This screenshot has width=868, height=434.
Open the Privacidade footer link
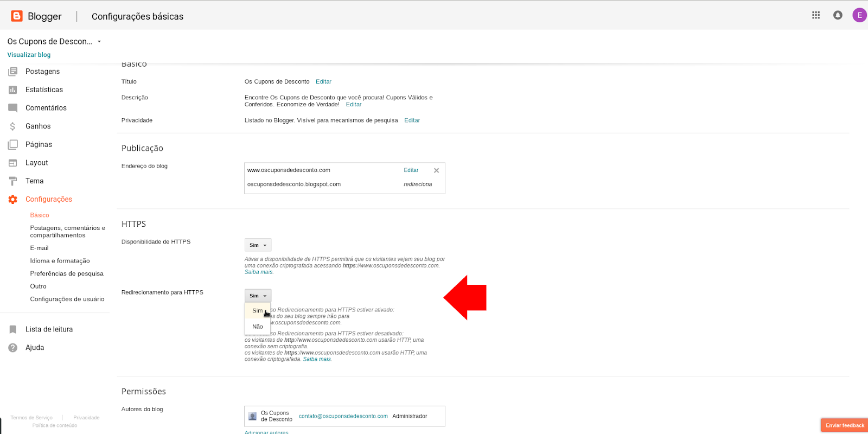click(86, 418)
